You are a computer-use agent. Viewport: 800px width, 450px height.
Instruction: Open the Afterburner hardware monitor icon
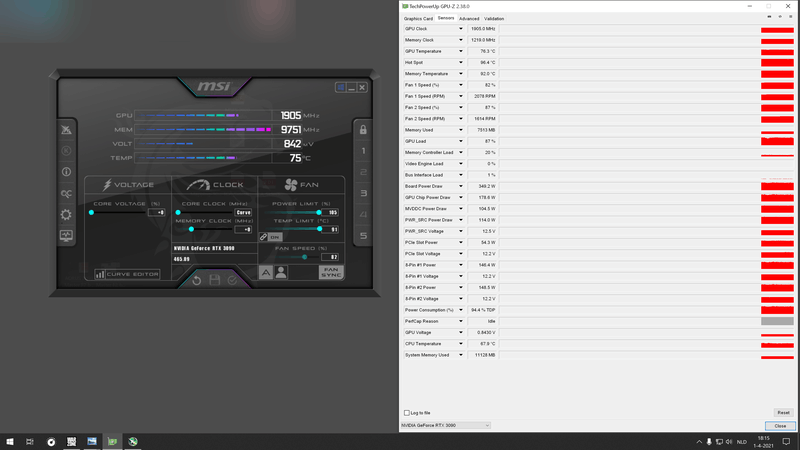click(66, 236)
